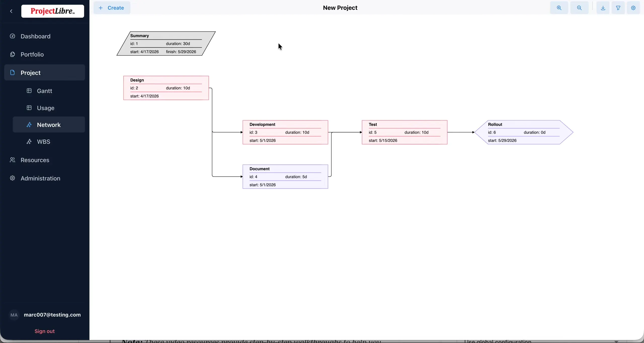Click 'duration: 0d' in Rollout node
This screenshot has height=343, width=644.
pos(535,132)
